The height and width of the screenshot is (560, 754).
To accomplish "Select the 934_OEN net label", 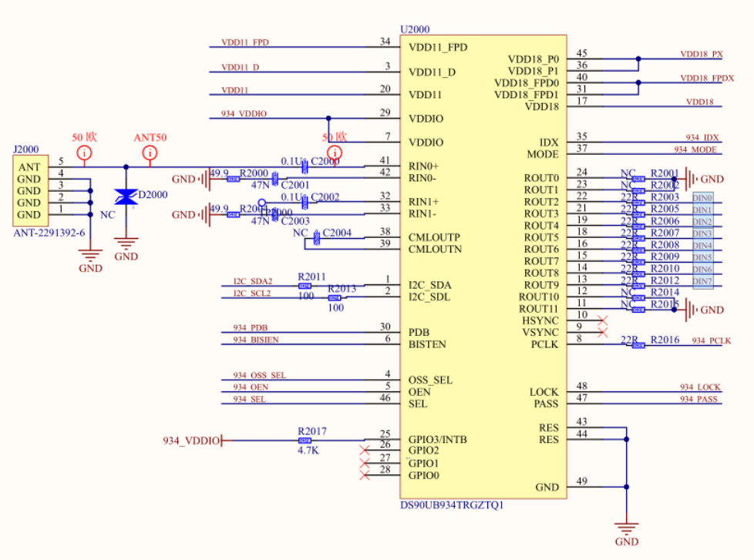I will [251, 387].
